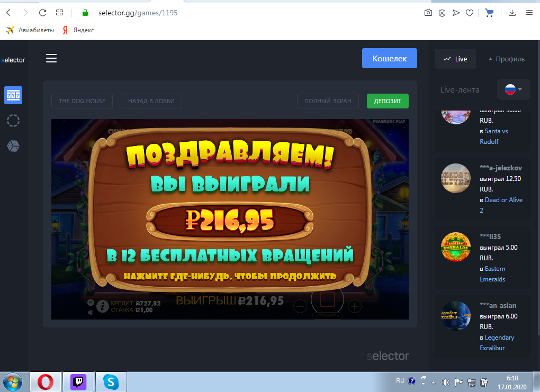Open the Авиабилеты bookmark
The height and width of the screenshot is (392, 540).
(x=30, y=30)
